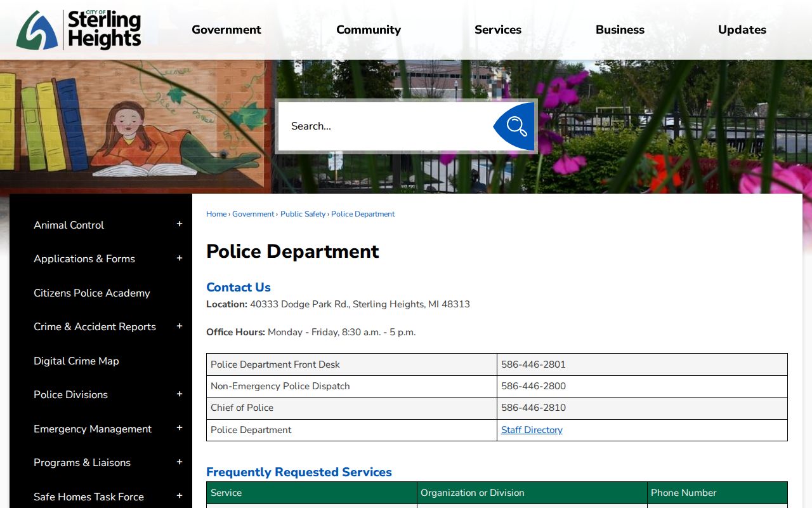Expand Programs & Liaisons plus icon
Image resolution: width=812 pixels, height=508 pixels.
click(180, 462)
